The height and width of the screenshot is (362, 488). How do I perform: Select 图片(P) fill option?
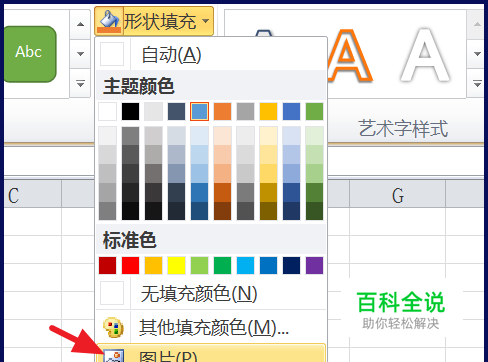coord(211,353)
